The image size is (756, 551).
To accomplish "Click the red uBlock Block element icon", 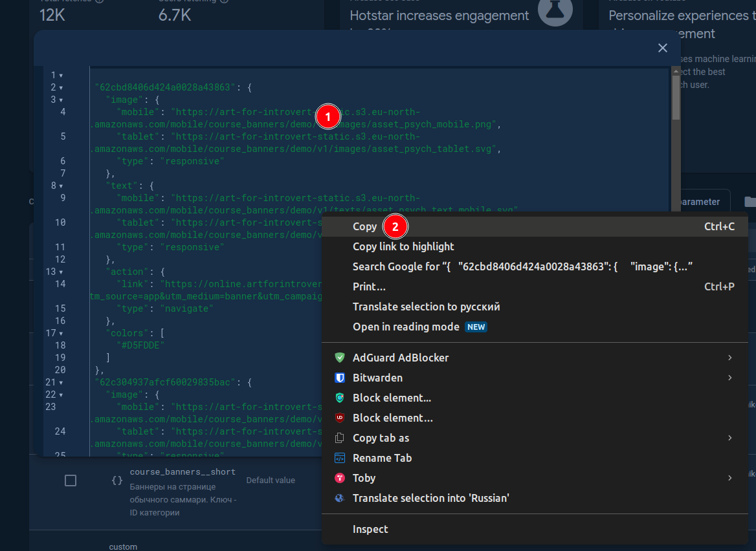I will 339,418.
